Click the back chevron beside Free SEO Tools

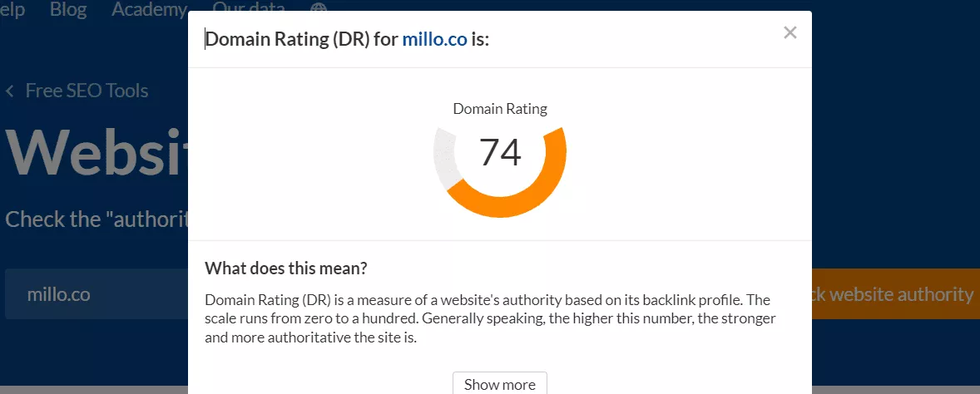pos(9,91)
